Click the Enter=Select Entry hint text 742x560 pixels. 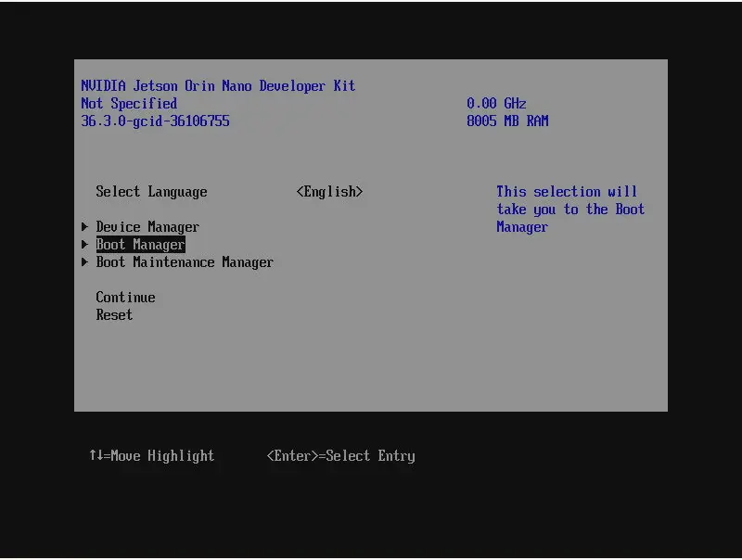coord(340,455)
